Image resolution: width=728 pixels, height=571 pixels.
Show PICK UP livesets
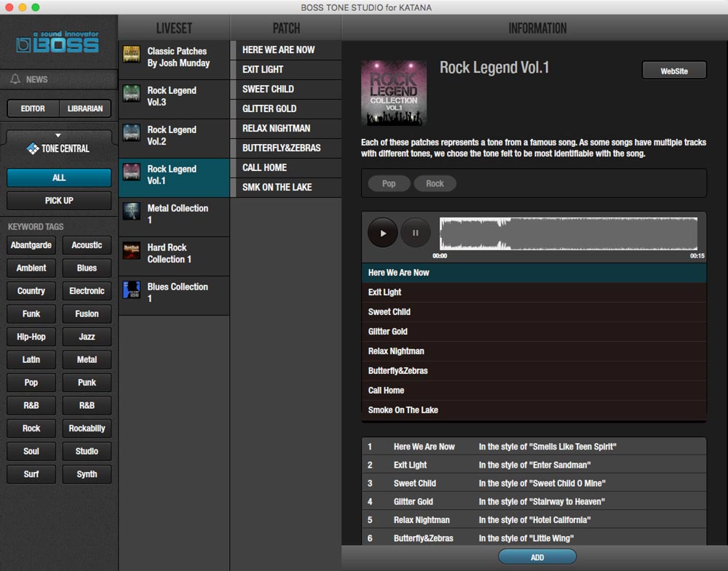(x=59, y=200)
